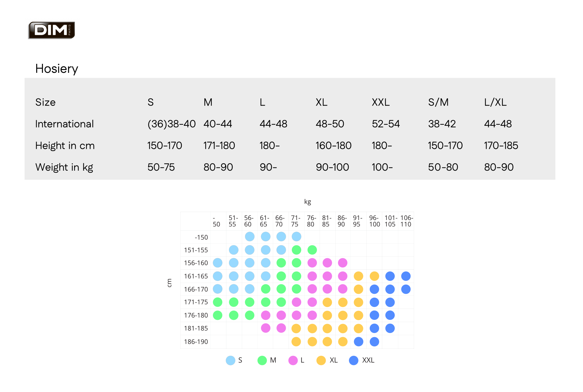Click the Hosiery heading

(x=57, y=69)
